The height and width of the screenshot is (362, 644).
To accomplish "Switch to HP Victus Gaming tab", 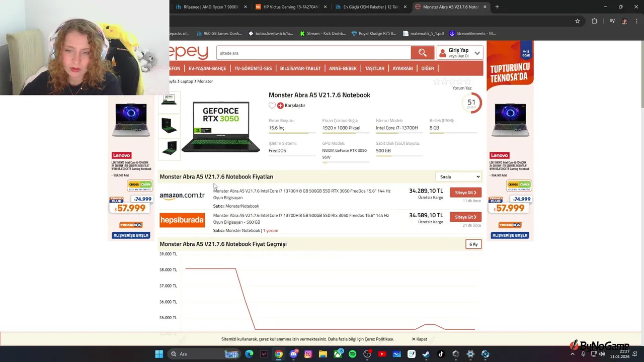I will 291,7.
